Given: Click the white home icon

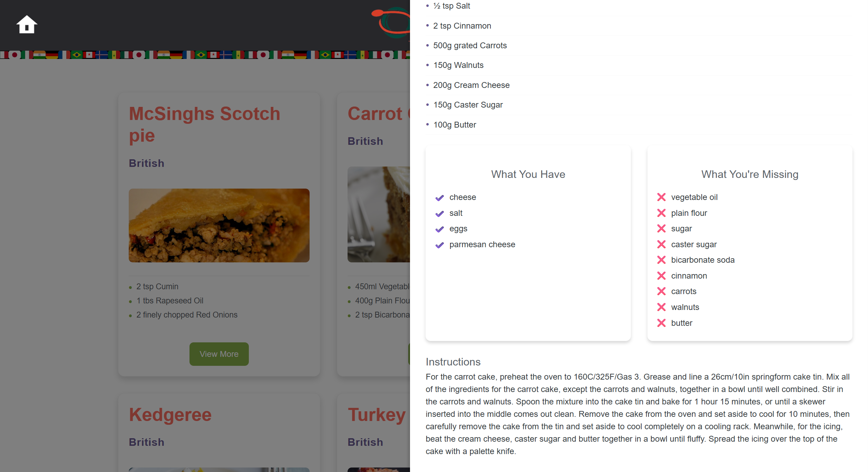Looking at the screenshot, I should point(27,24).
